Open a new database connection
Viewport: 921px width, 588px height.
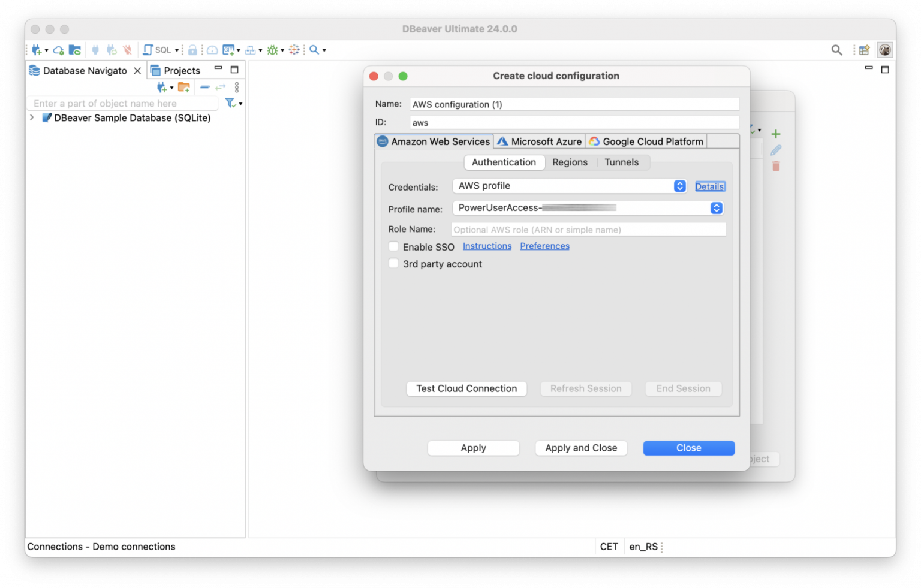[x=36, y=50]
